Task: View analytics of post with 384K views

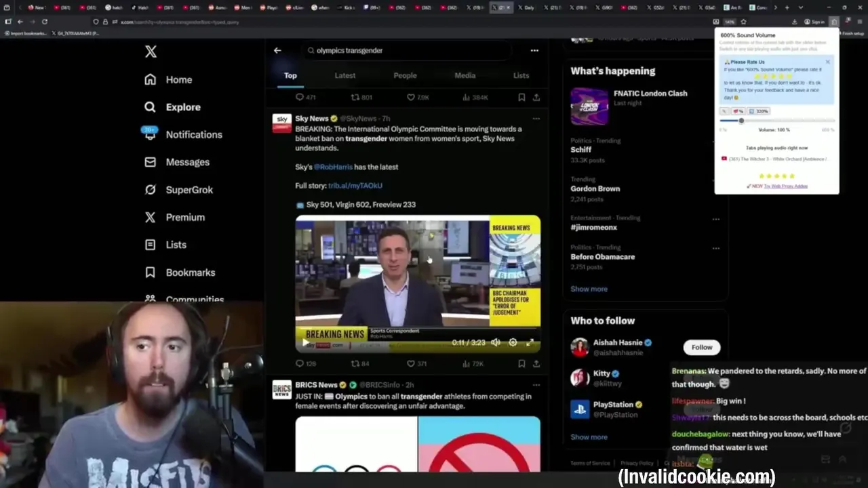Action: click(x=475, y=98)
